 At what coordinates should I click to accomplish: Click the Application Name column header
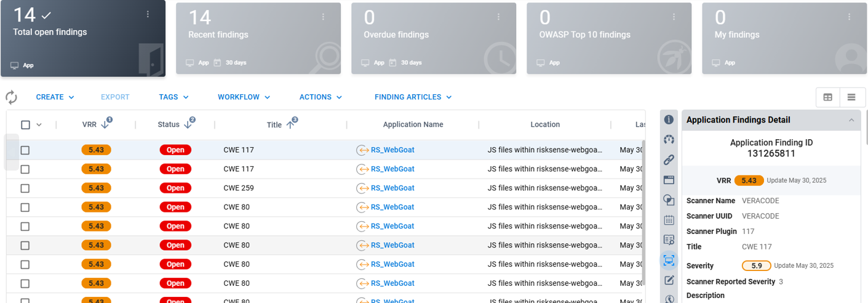[413, 124]
